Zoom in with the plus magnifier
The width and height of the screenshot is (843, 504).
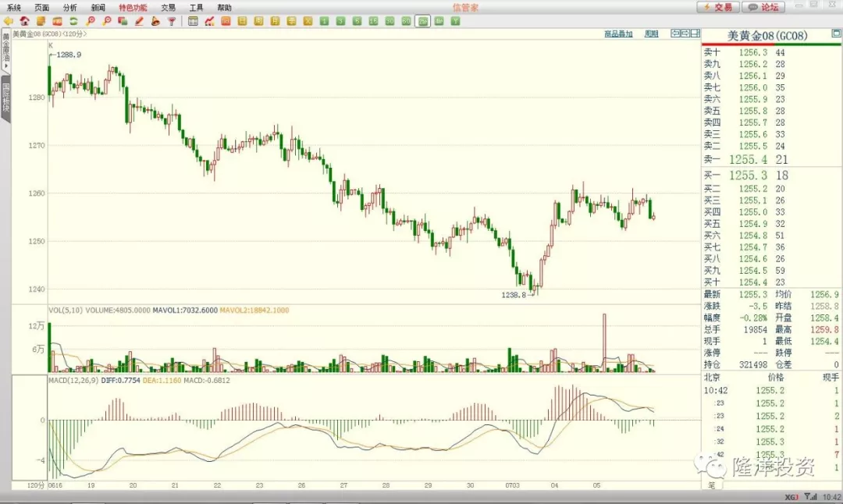point(91,21)
